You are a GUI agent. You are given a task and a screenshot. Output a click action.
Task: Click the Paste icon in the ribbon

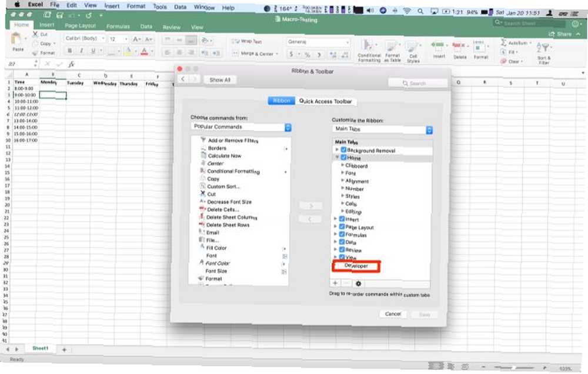(16, 39)
